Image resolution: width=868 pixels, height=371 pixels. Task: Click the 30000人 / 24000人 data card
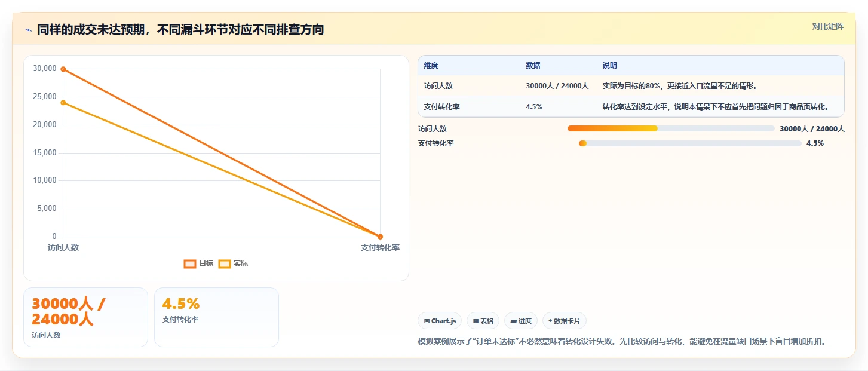(85, 317)
